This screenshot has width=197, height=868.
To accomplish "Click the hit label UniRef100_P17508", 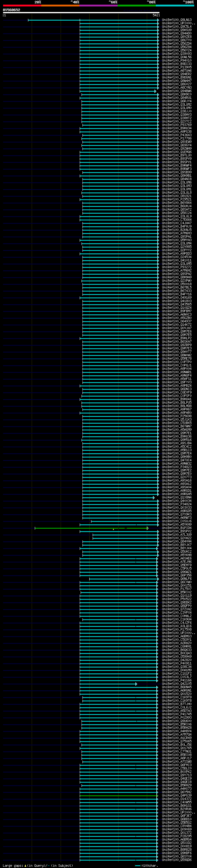I will (x=177, y=629).
